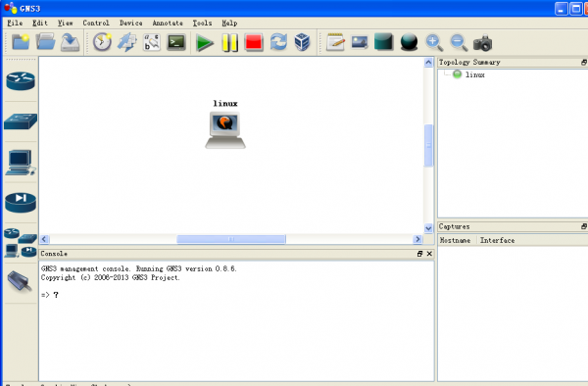
Task: Click canvas horizontal scrollbar left arrow
Action: tap(45, 239)
